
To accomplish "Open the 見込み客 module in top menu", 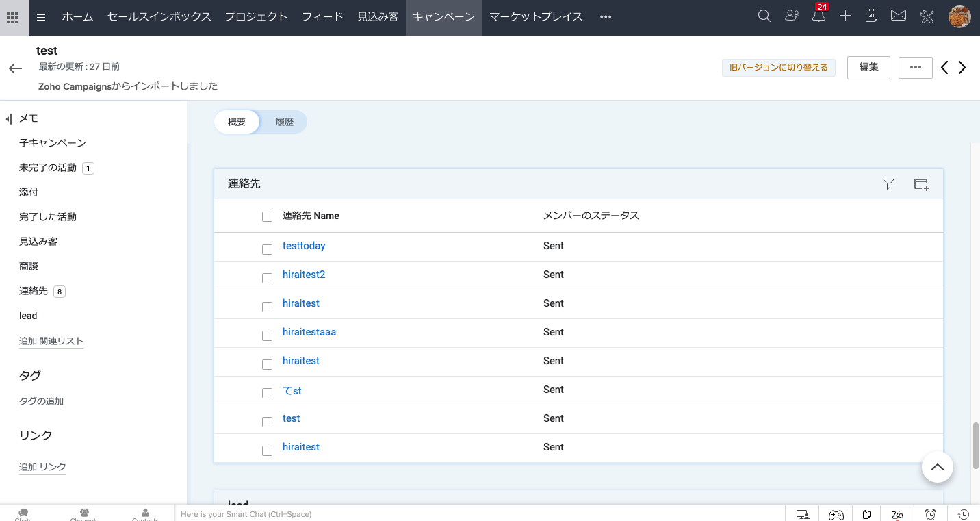I will pos(378,17).
